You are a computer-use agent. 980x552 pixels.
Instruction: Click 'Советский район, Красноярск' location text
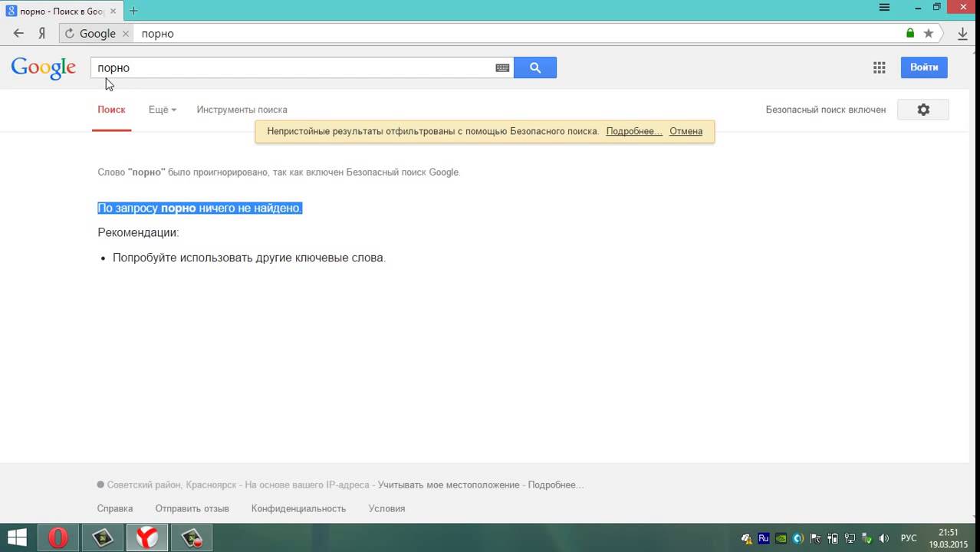coord(173,485)
